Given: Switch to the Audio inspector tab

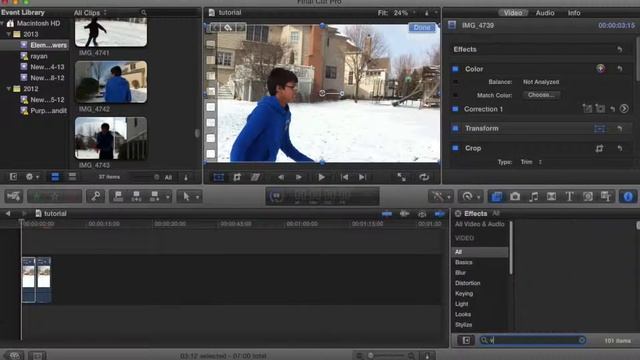Looking at the screenshot, I should tap(545, 13).
